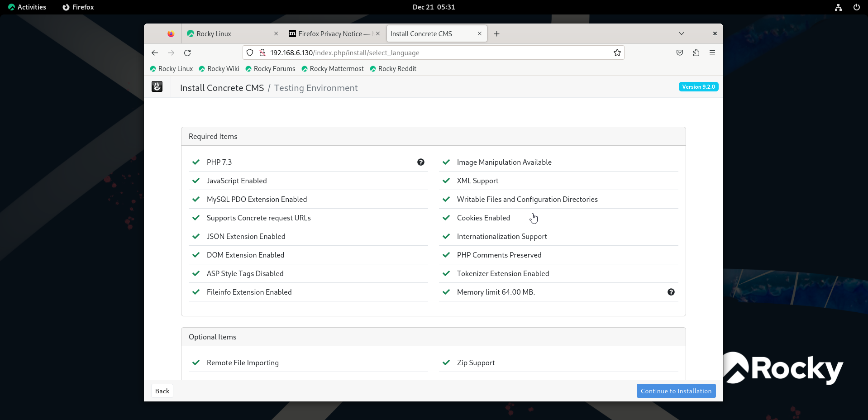Click the Version 9.2.0 badge
This screenshot has width=868, height=420.
tap(698, 87)
